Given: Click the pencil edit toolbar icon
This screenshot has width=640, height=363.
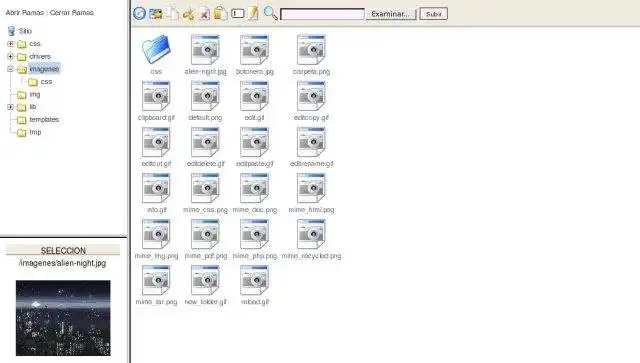Looking at the screenshot, I should pos(253,13).
